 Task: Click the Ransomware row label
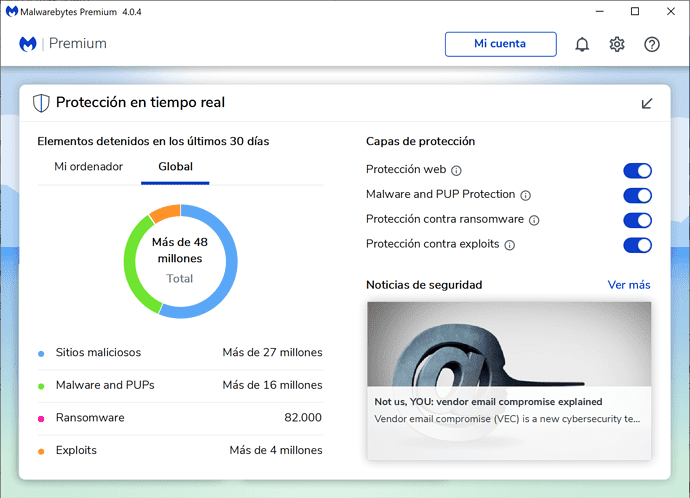(x=90, y=417)
